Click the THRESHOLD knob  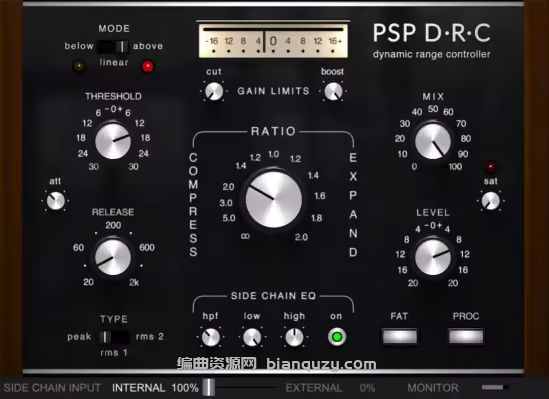pyautogui.click(x=113, y=141)
